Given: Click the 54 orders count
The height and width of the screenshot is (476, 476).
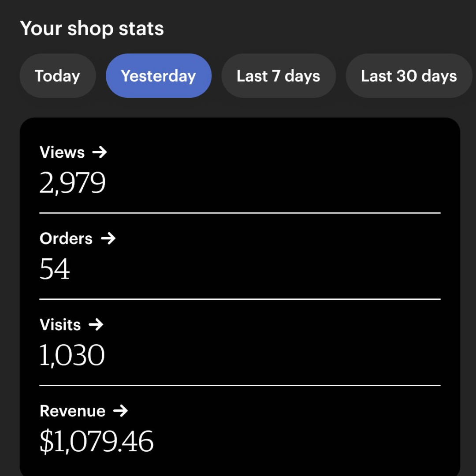Looking at the screenshot, I should tap(55, 269).
